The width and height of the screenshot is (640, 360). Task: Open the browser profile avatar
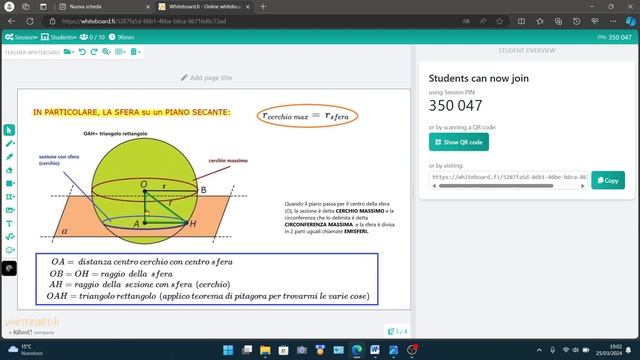click(x=9, y=7)
